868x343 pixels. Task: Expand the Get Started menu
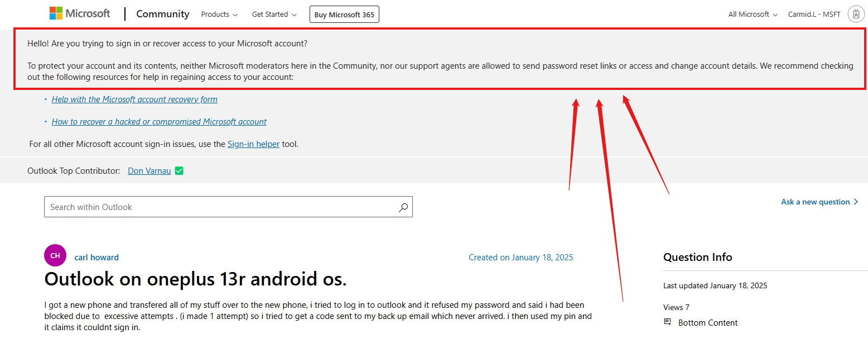[274, 15]
